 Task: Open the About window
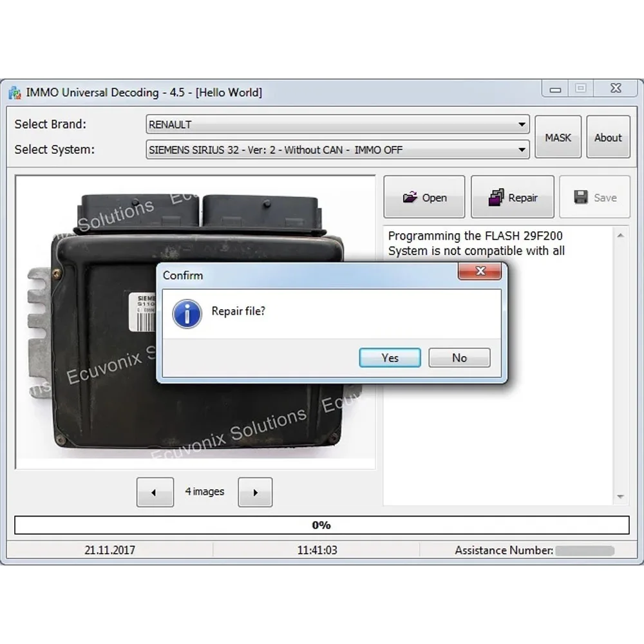point(608,137)
